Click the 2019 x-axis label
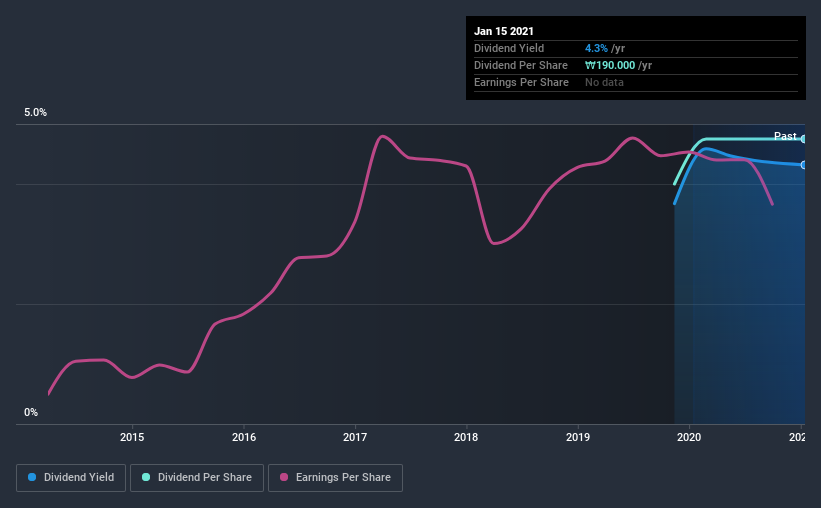Screen dimensions: 821x508 tap(578, 437)
